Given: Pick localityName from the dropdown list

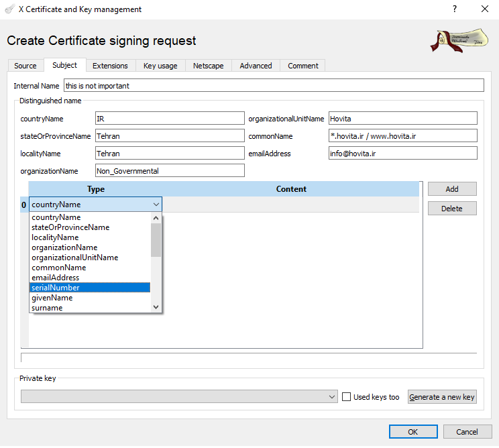Looking at the screenshot, I should tap(91, 237).
